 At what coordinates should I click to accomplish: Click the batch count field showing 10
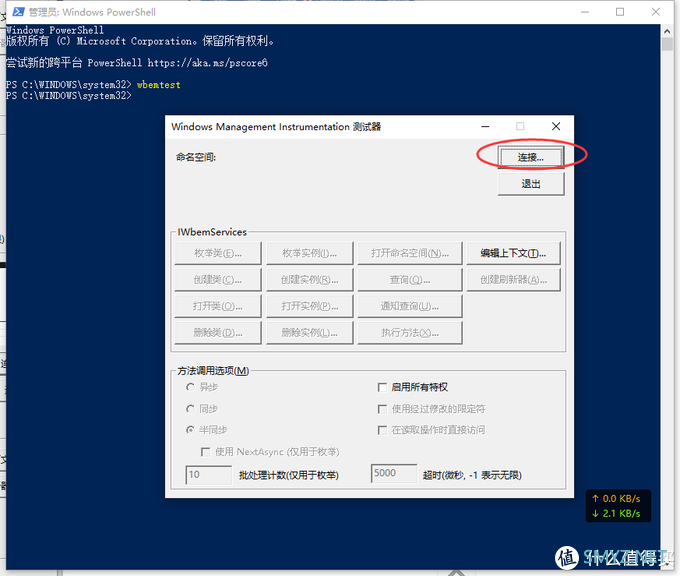coord(209,475)
